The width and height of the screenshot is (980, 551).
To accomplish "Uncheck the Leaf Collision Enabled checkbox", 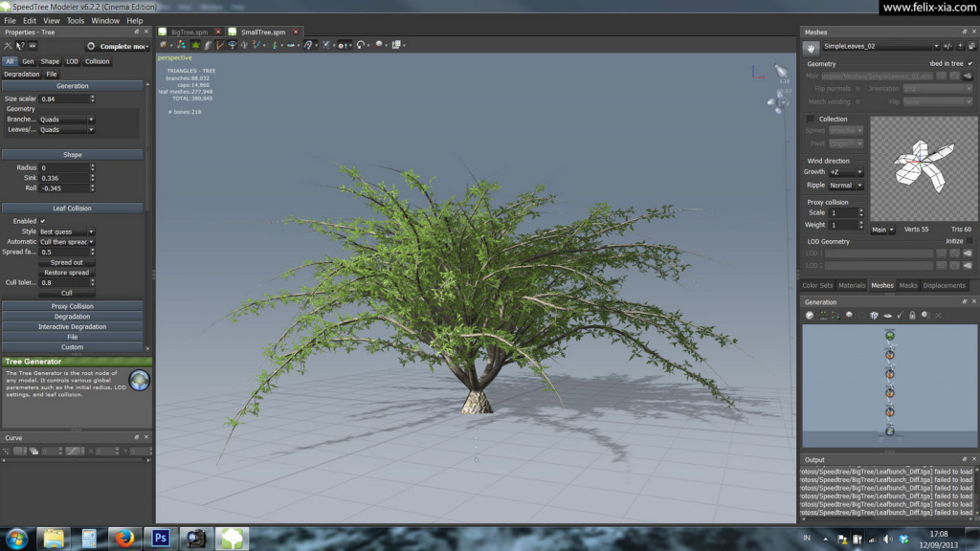I will [42, 221].
